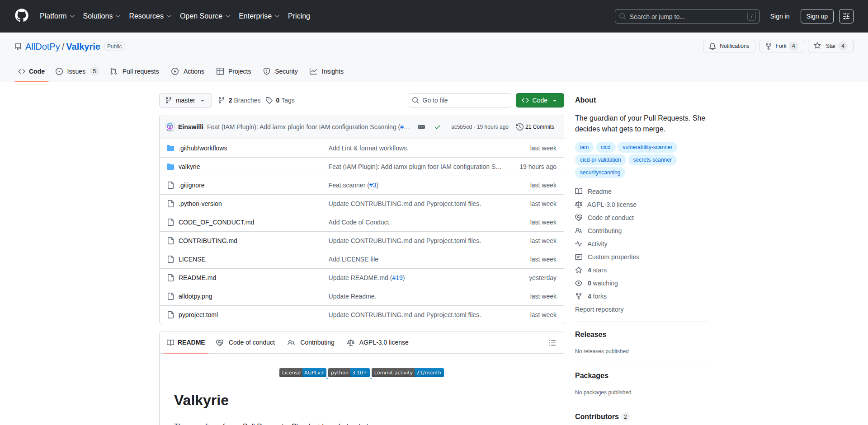Open the .github/workflows folder

click(x=203, y=148)
